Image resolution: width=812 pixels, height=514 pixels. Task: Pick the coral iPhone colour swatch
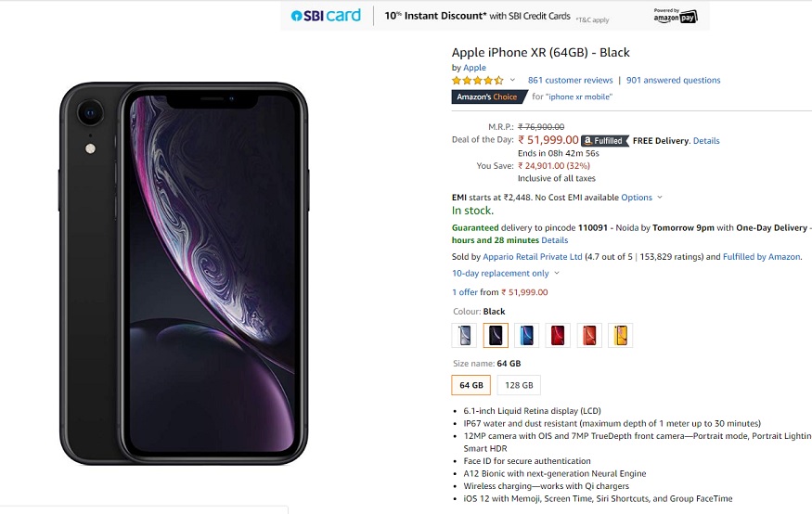click(x=589, y=336)
